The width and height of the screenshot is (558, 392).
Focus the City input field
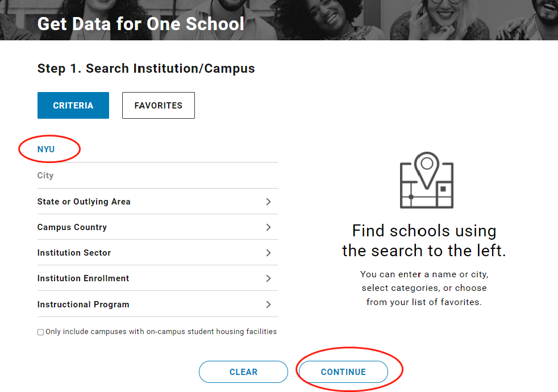153,176
